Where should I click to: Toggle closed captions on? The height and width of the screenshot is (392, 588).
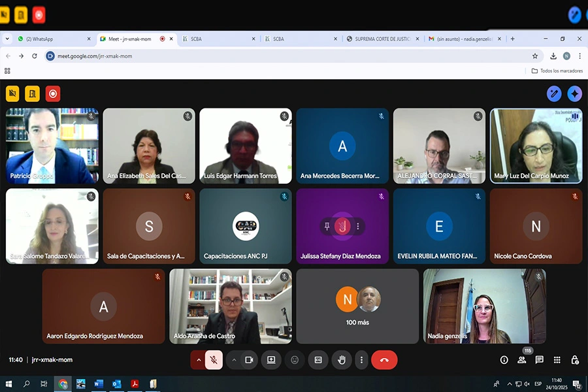318,360
